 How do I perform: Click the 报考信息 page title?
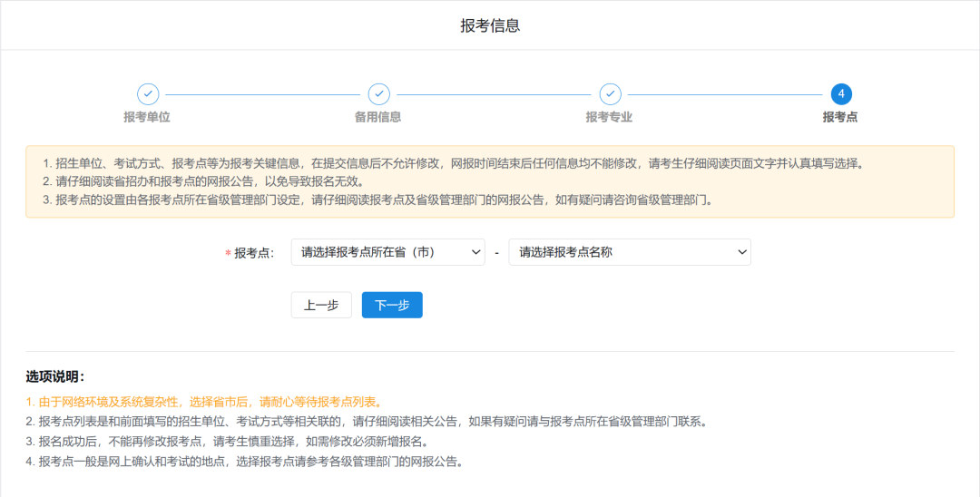tap(490, 25)
